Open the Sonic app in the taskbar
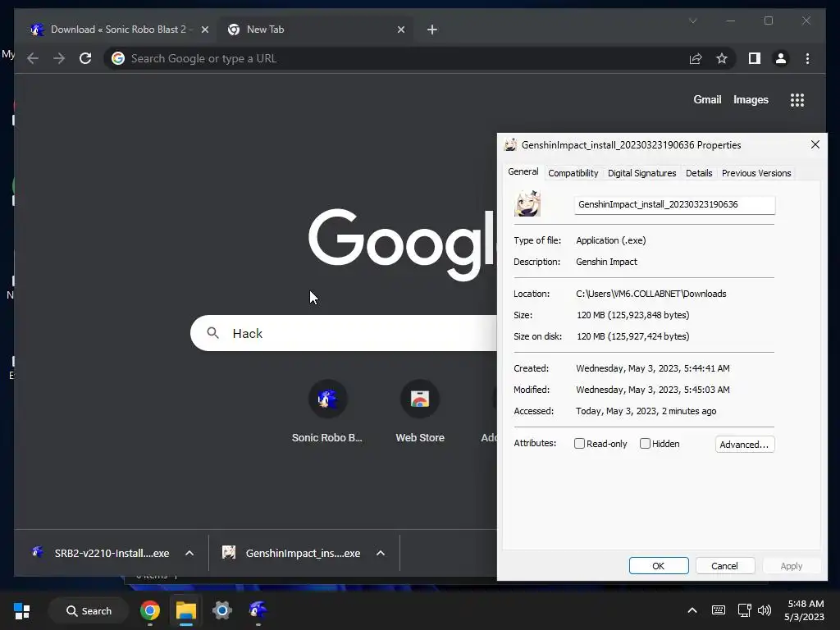Image resolution: width=840 pixels, height=630 pixels. tap(258, 609)
